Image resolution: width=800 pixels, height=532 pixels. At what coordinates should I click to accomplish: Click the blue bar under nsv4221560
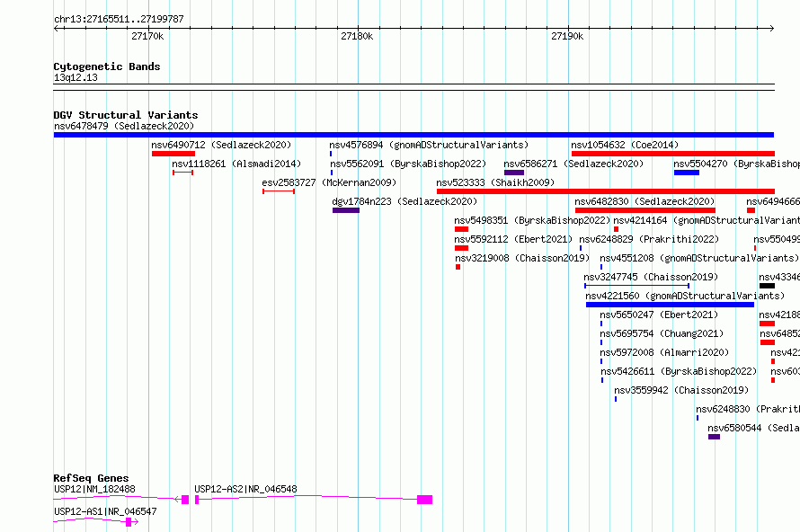pos(670,305)
